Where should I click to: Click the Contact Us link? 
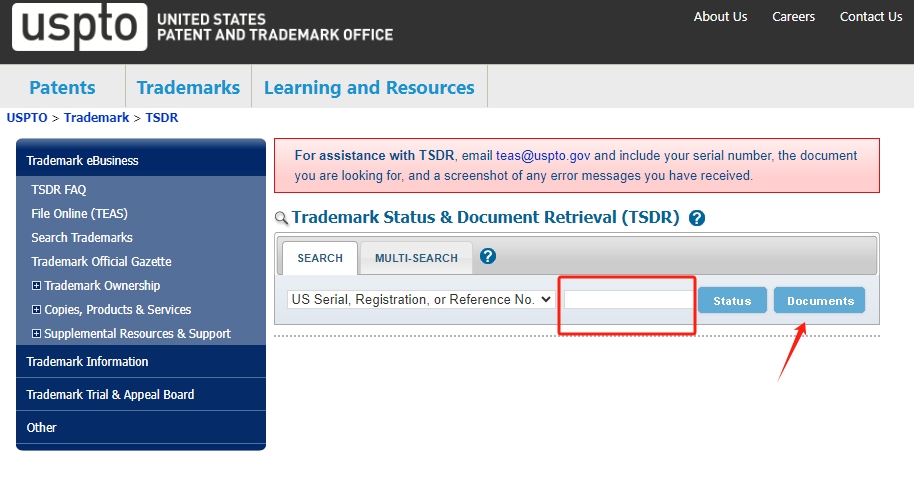click(870, 16)
